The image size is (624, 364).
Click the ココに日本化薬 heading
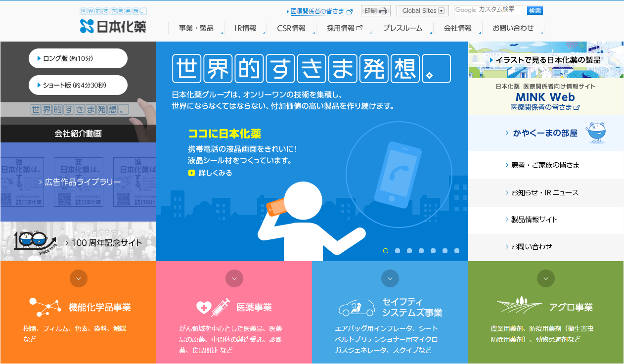224,134
